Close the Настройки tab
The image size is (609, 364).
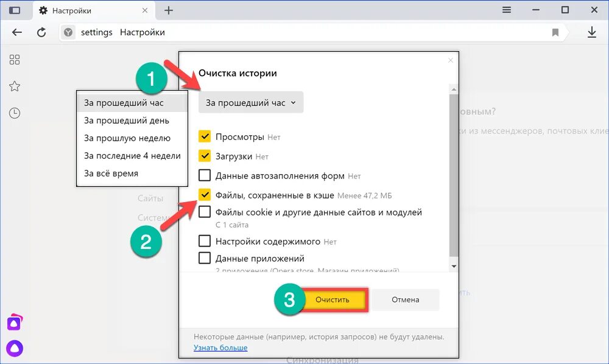(145, 10)
